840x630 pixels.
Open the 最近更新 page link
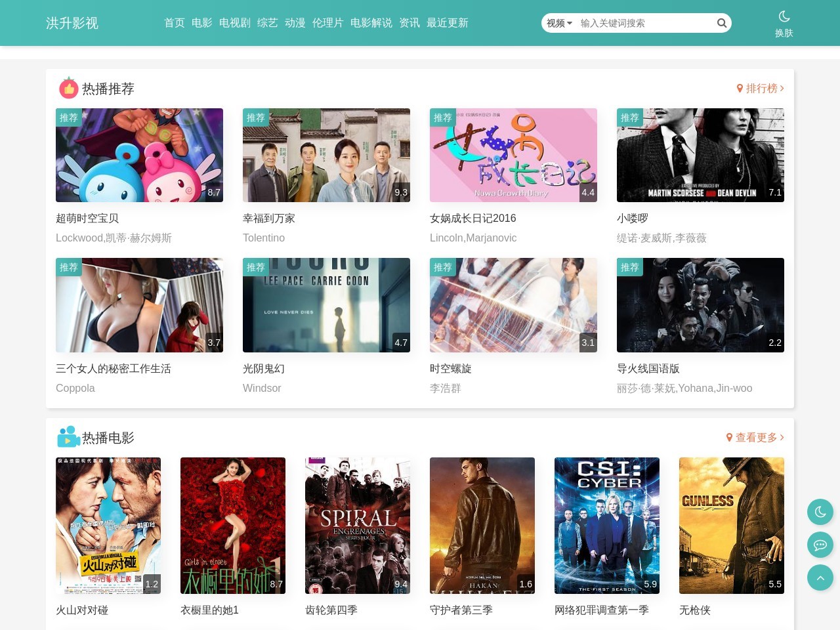[x=447, y=23]
